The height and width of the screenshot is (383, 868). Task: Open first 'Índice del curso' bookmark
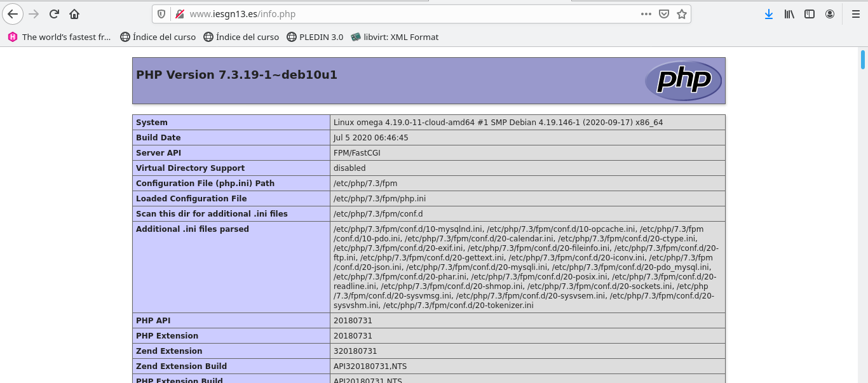point(158,37)
